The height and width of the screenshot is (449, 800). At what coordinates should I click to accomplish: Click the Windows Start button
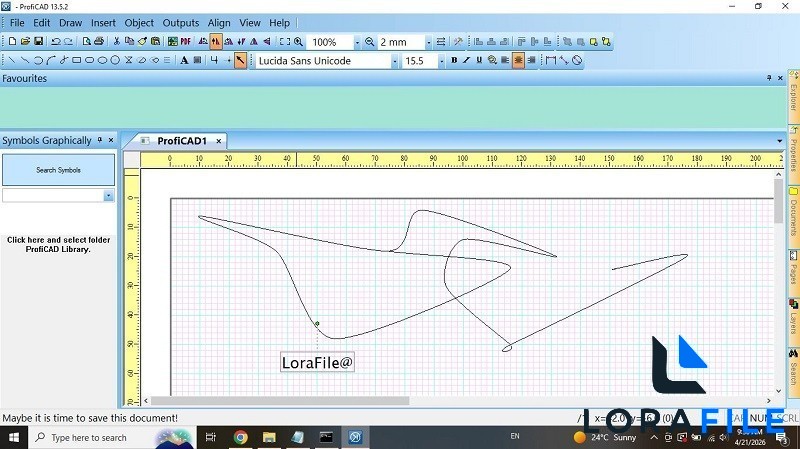point(14,437)
